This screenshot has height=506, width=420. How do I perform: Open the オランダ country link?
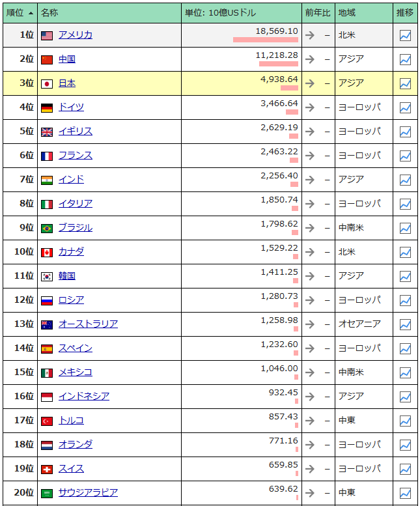[76, 445]
